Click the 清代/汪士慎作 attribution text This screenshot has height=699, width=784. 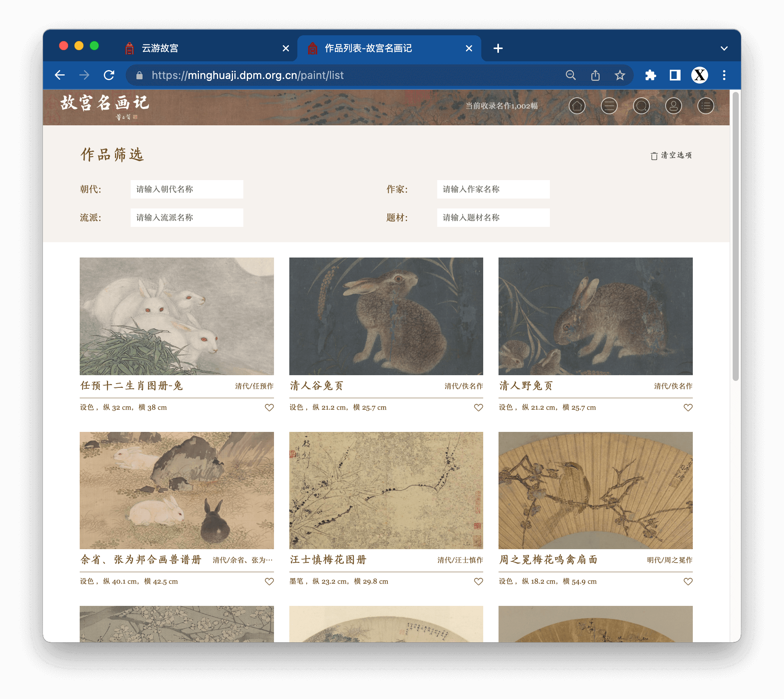coord(460,560)
